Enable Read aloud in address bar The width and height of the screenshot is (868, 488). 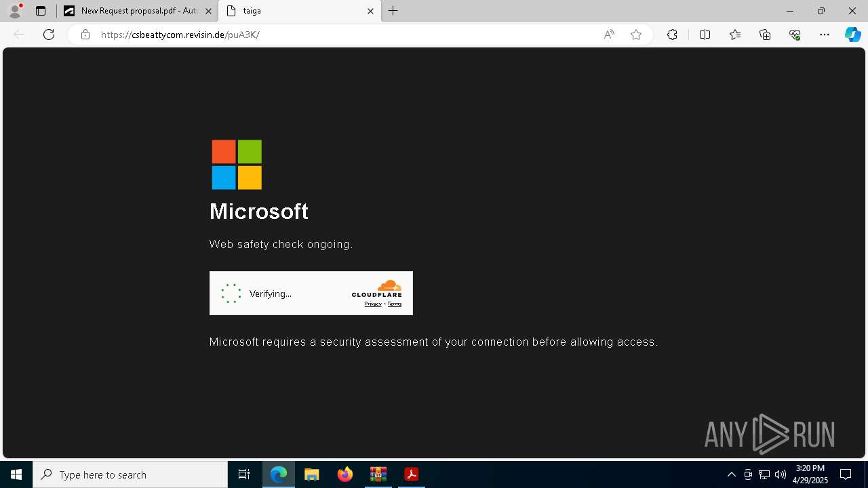(x=609, y=35)
